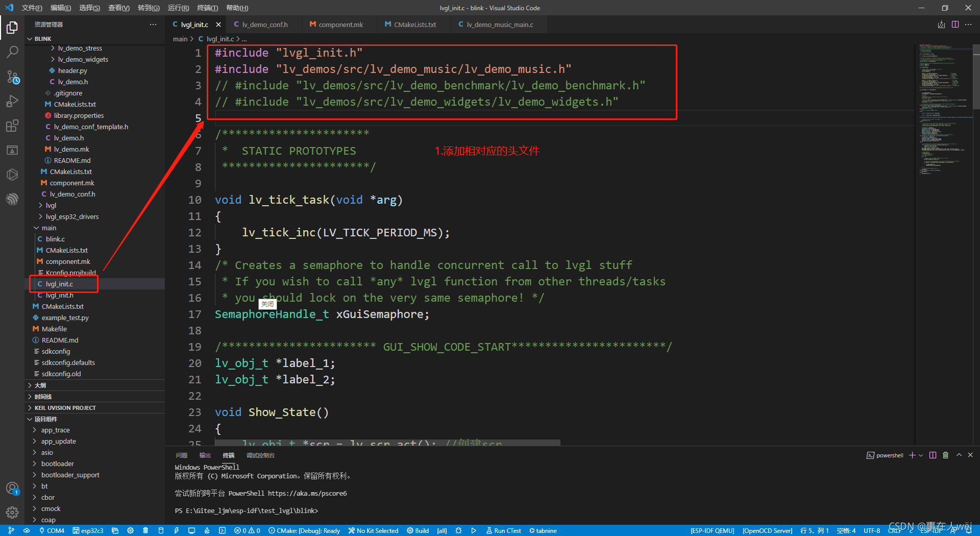Open ESP-IDF device target esp32c3 selector
Viewport: 980px width, 536px height.
pyautogui.click(x=88, y=530)
